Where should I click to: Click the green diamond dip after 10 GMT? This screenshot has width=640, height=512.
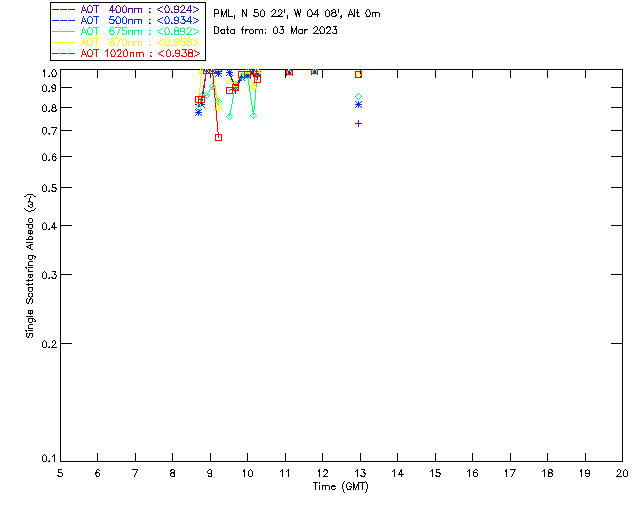click(x=254, y=116)
